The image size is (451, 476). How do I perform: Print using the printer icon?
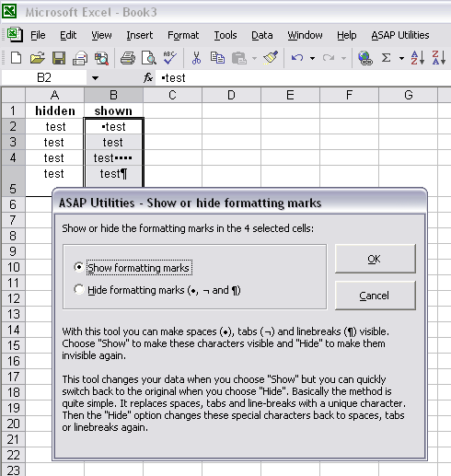pyautogui.click(x=128, y=57)
